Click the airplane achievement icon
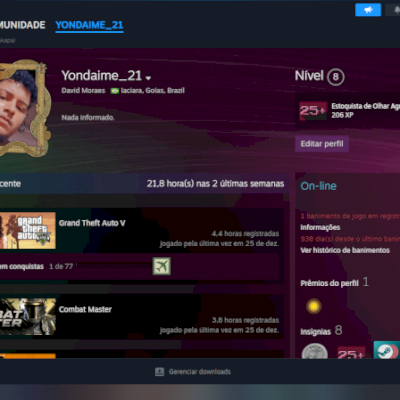Screen dimensions: 400x400 pyautogui.click(x=162, y=266)
